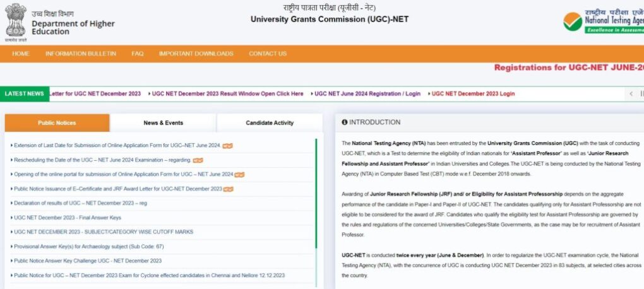Open Provisional Answer Key(s) for Archaeology notice

click(x=89, y=246)
